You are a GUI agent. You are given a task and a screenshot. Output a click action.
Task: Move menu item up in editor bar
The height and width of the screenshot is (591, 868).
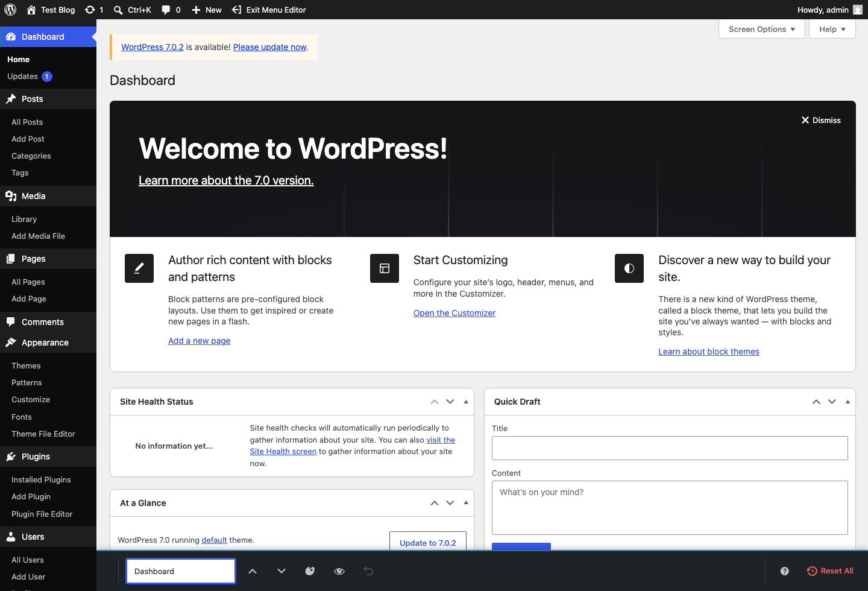pos(253,571)
